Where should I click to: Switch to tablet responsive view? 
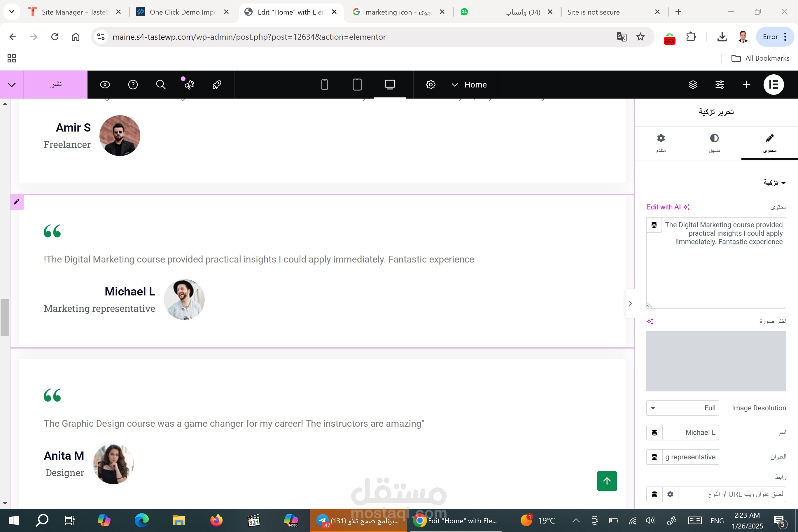tap(357, 85)
